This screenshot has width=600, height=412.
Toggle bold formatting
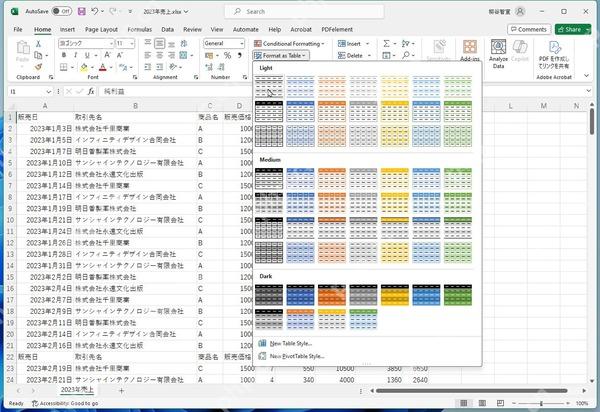pyautogui.click(x=64, y=55)
